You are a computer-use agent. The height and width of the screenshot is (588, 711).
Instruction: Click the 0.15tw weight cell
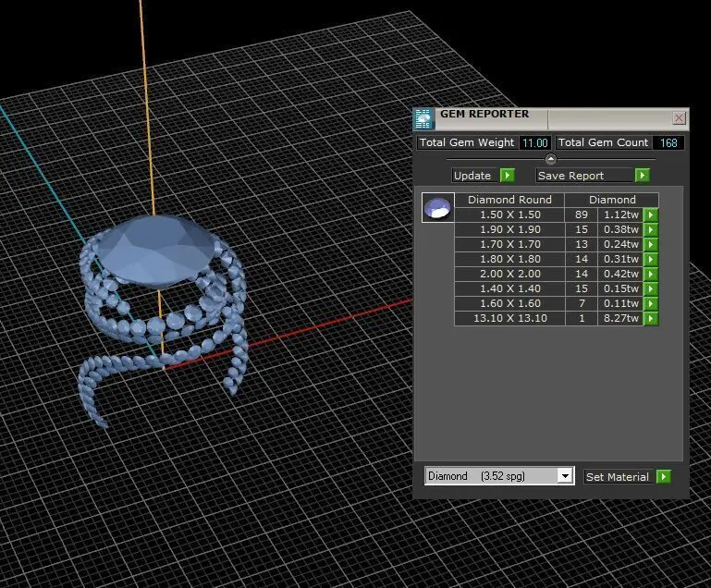[620, 288]
